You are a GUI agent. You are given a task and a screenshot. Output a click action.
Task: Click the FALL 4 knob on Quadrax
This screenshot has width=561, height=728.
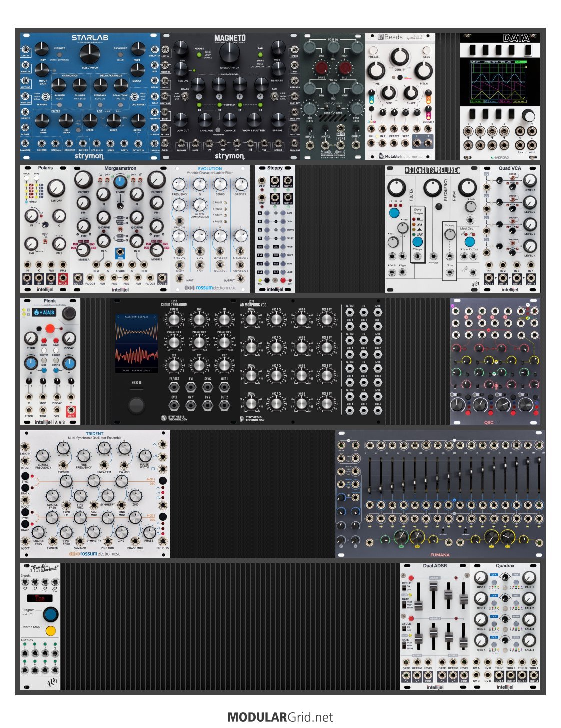pos(529,641)
